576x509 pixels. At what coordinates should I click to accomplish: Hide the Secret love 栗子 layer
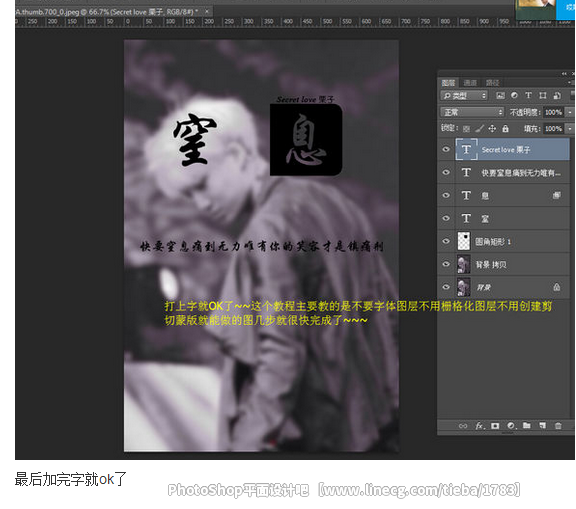(446, 149)
